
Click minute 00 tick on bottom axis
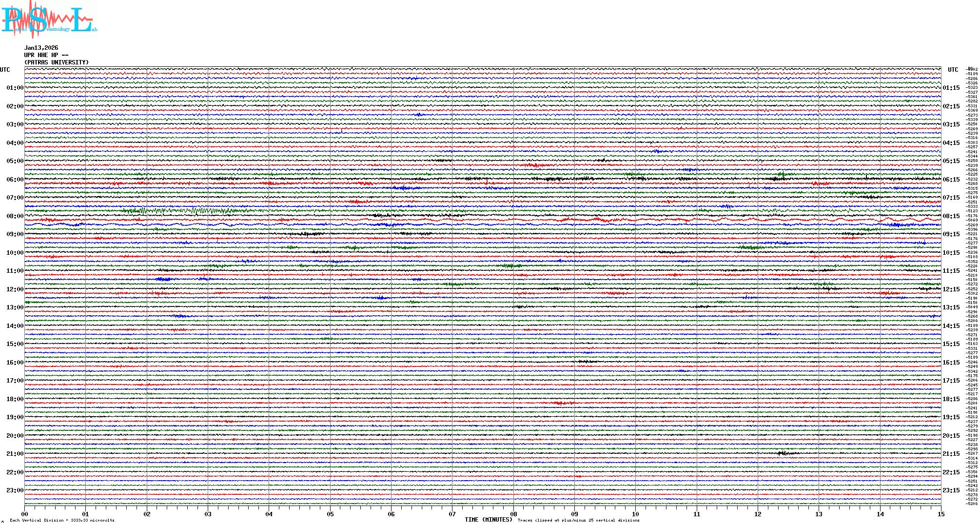pyautogui.click(x=25, y=514)
